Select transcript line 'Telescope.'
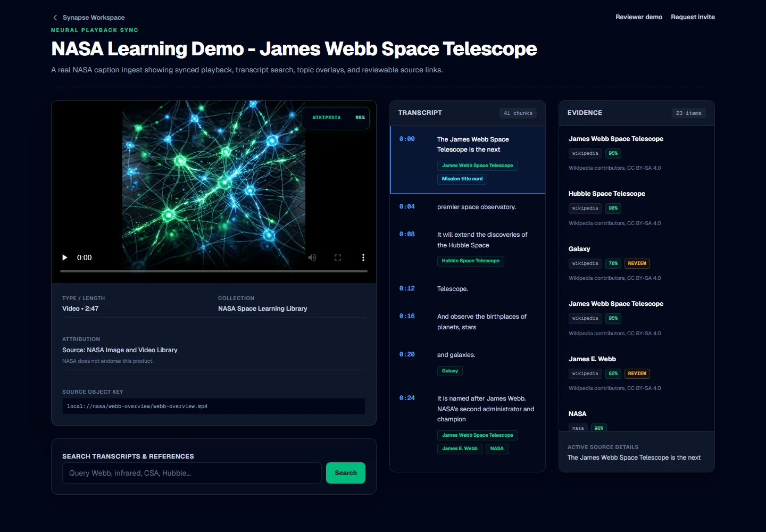Screen dimensions: 766x532 [x=453, y=289]
